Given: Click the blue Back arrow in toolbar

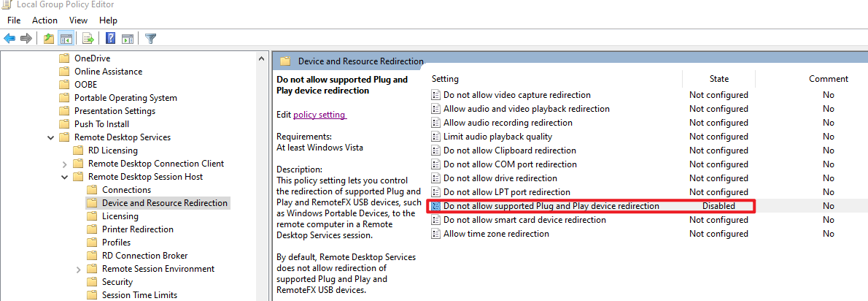Looking at the screenshot, I should click(x=9, y=39).
